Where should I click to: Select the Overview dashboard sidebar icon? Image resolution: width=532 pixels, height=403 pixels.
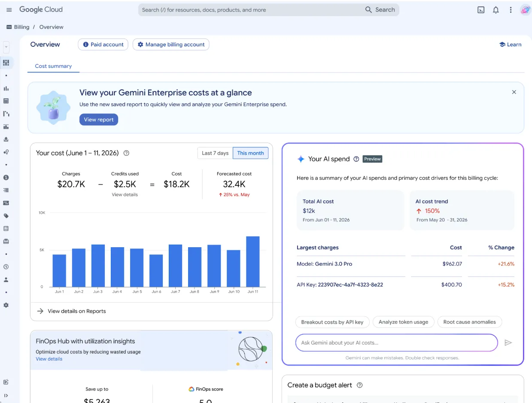[x=6, y=63]
